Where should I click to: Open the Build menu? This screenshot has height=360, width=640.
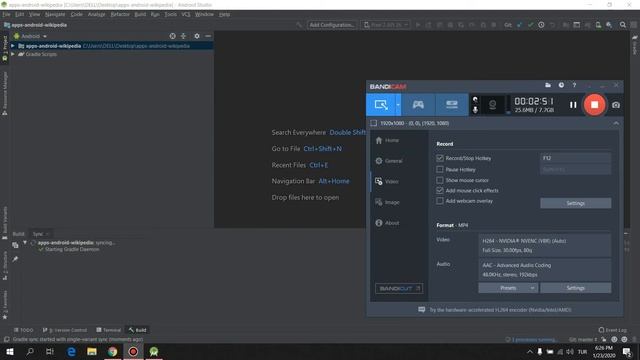click(x=140, y=14)
